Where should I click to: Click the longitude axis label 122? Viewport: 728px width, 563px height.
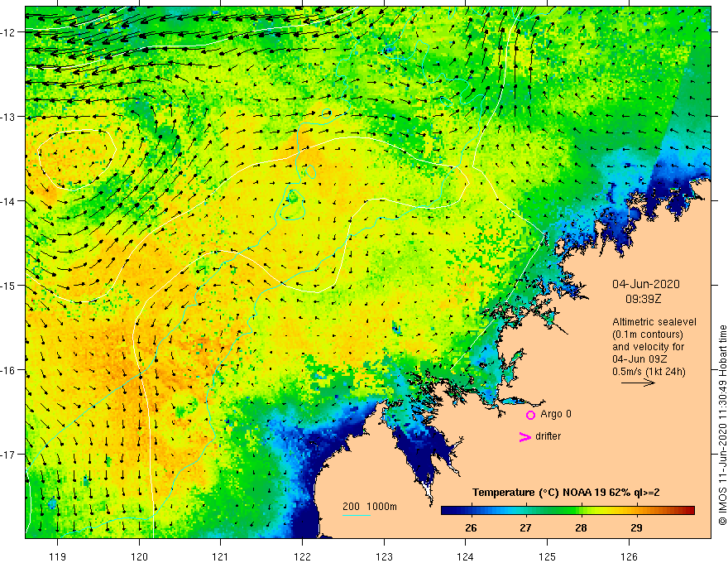click(302, 556)
